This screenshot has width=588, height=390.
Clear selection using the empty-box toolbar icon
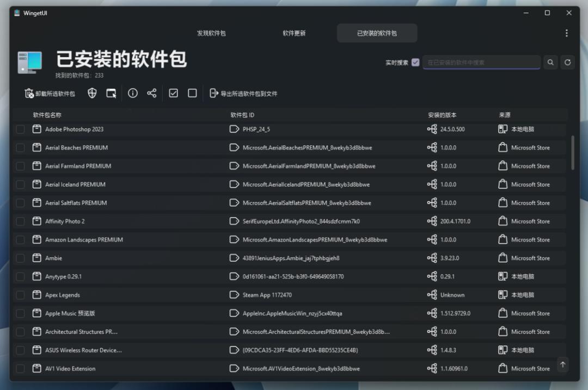192,94
